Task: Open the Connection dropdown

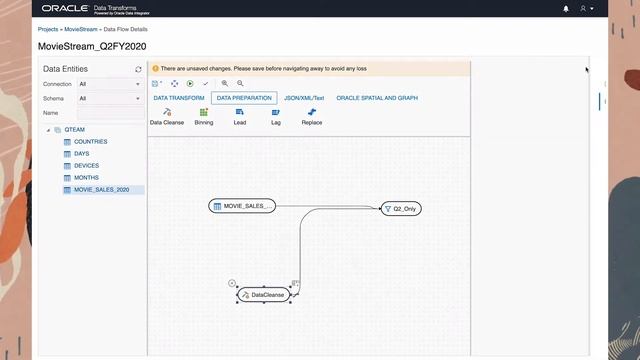Action: (110, 84)
